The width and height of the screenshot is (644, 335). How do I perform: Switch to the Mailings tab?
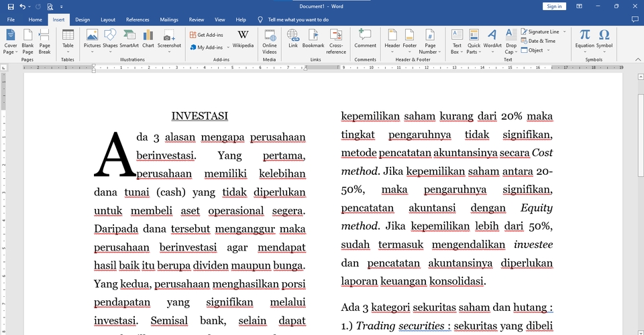[x=169, y=19]
